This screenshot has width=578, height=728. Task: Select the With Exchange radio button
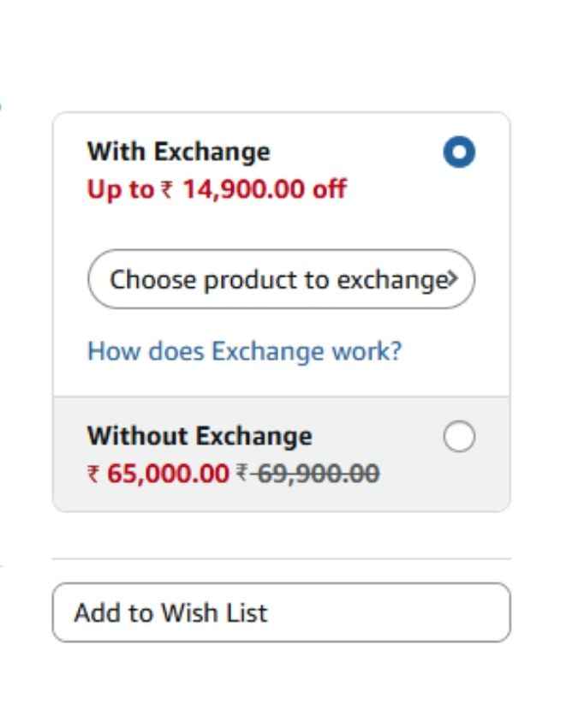(x=459, y=152)
